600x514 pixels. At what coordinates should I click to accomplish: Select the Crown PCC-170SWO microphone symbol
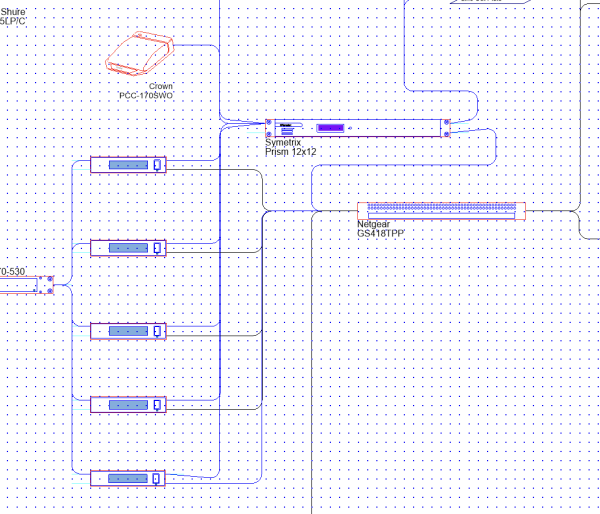click(140, 55)
